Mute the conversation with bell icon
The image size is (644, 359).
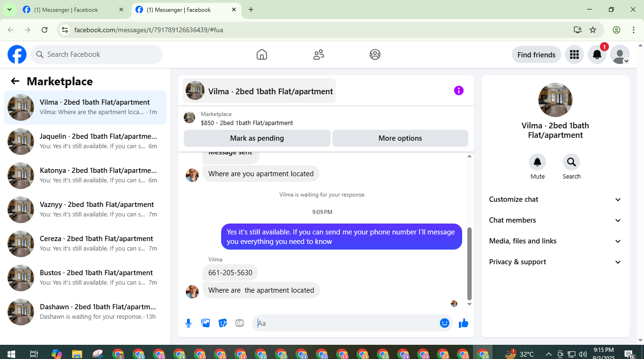point(537,162)
